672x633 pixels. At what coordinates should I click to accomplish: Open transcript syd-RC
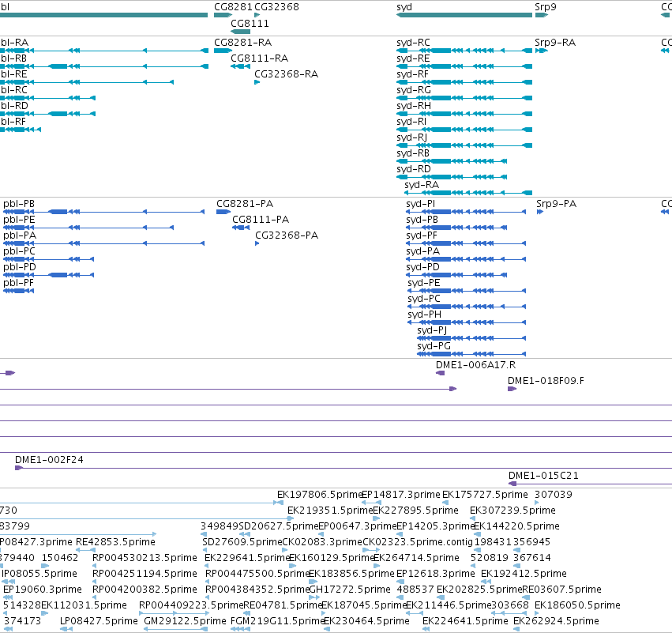413,43
